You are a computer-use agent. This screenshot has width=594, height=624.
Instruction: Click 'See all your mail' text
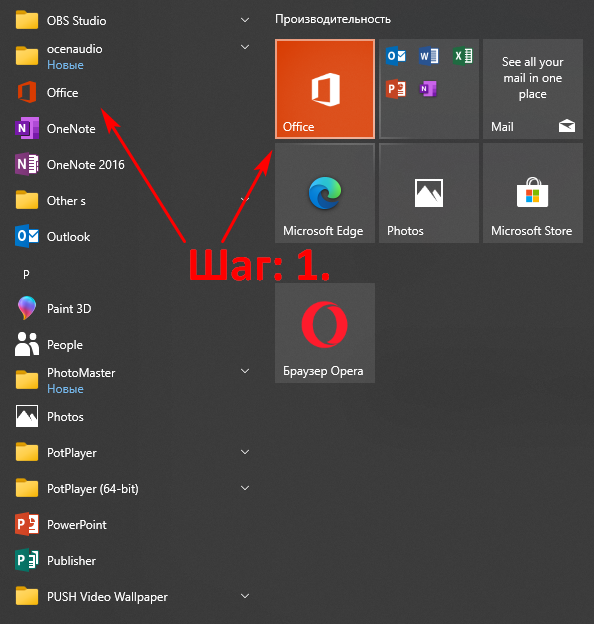click(532, 78)
